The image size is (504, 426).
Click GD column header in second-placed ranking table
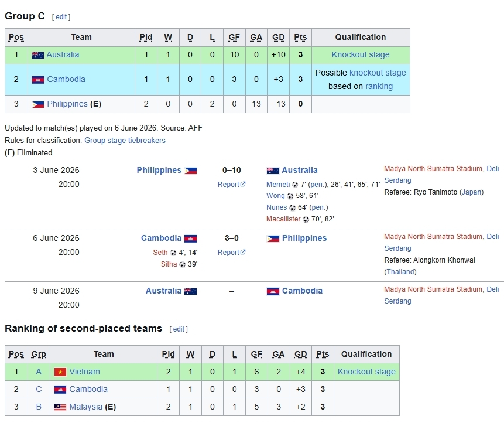tap(300, 355)
